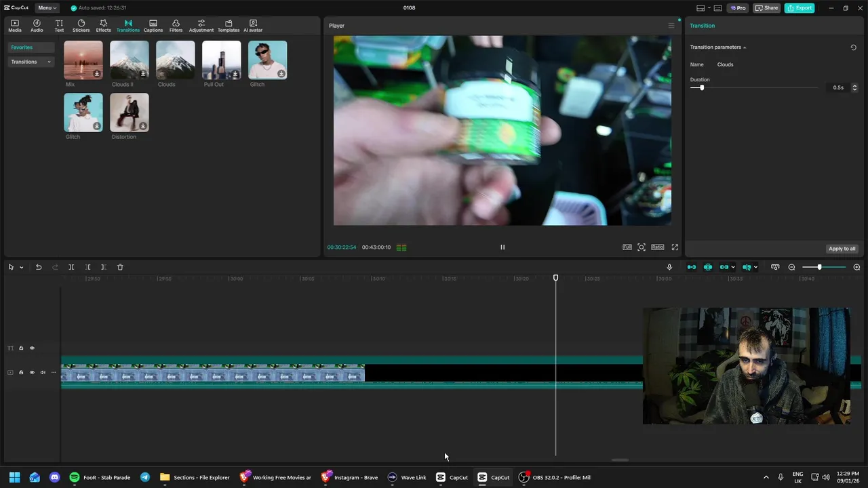Start voiceover recording with microphone icon
Viewport: 868px width, 488px height.
[x=669, y=267]
